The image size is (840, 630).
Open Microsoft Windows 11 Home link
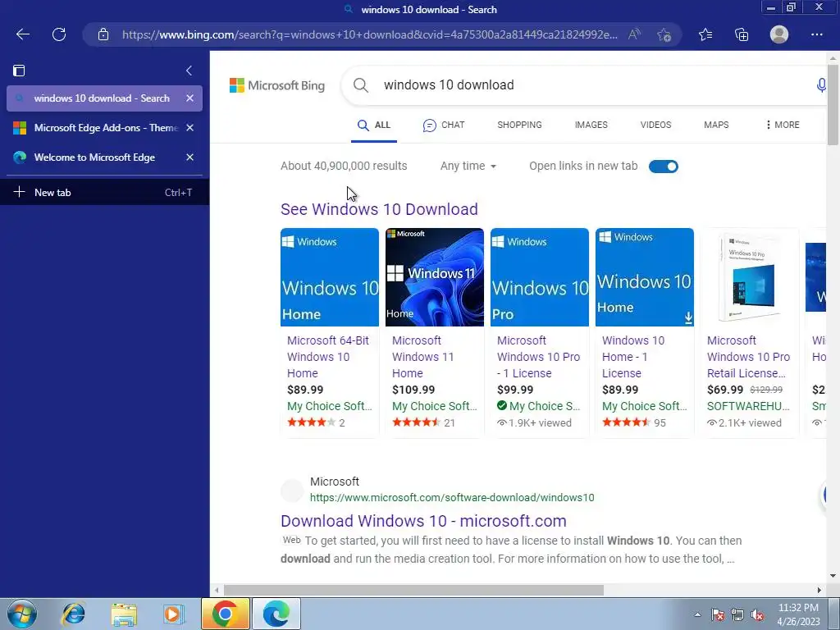pos(422,357)
